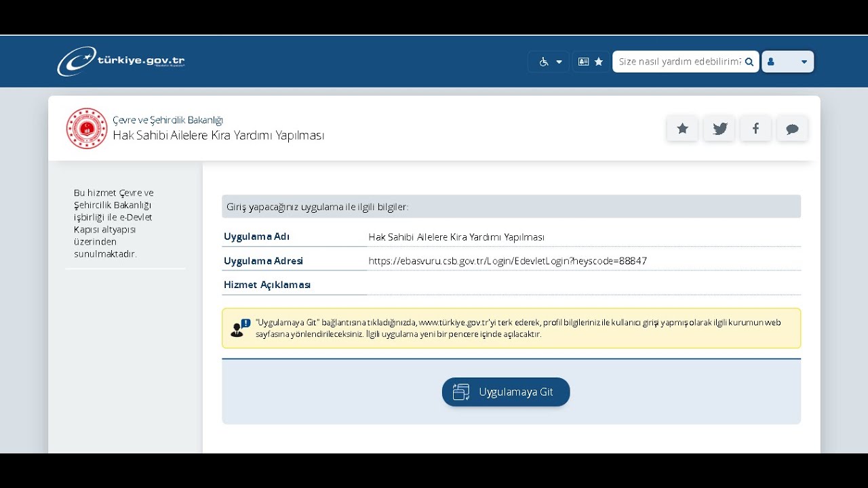This screenshot has height=488, width=868.
Task: Click the 'Hizmet Açıklaması' label
Action: (x=267, y=285)
